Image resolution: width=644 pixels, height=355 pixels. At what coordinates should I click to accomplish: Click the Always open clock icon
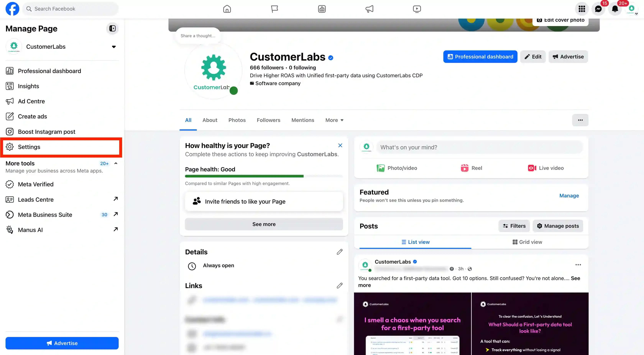pyautogui.click(x=192, y=266)
